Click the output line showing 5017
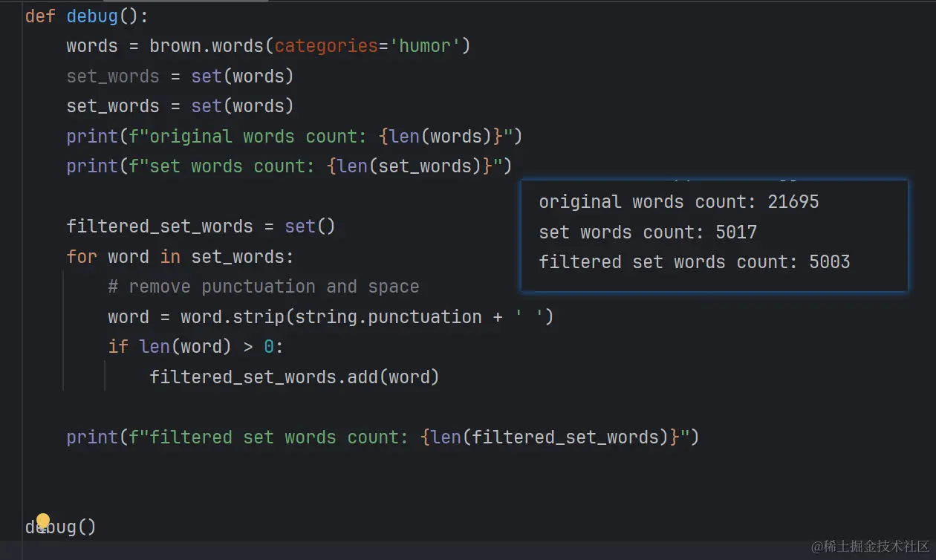Screen dimensions: 936x560 tap(647, 232)
